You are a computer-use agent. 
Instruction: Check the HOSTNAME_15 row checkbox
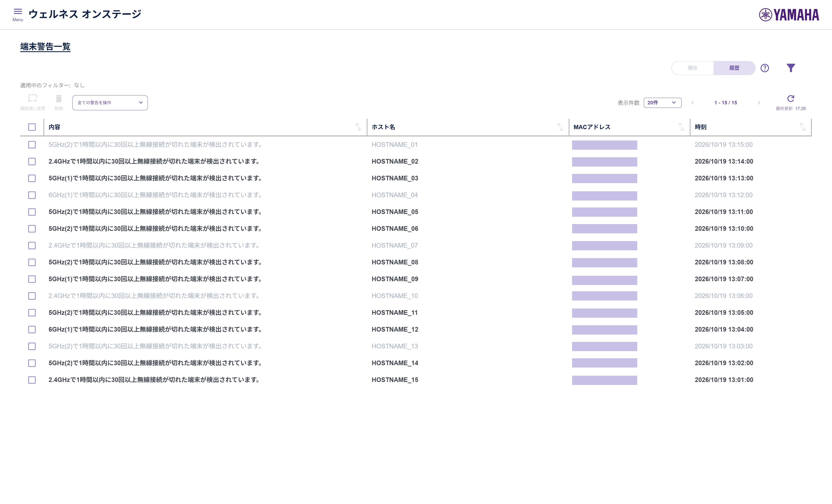click(x=32, y=380)
